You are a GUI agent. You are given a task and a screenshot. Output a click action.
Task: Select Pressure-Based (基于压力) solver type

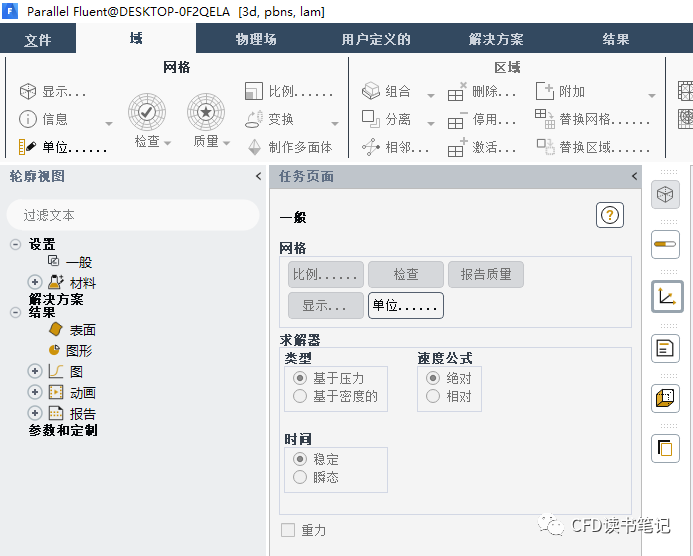tap(300, 378)
